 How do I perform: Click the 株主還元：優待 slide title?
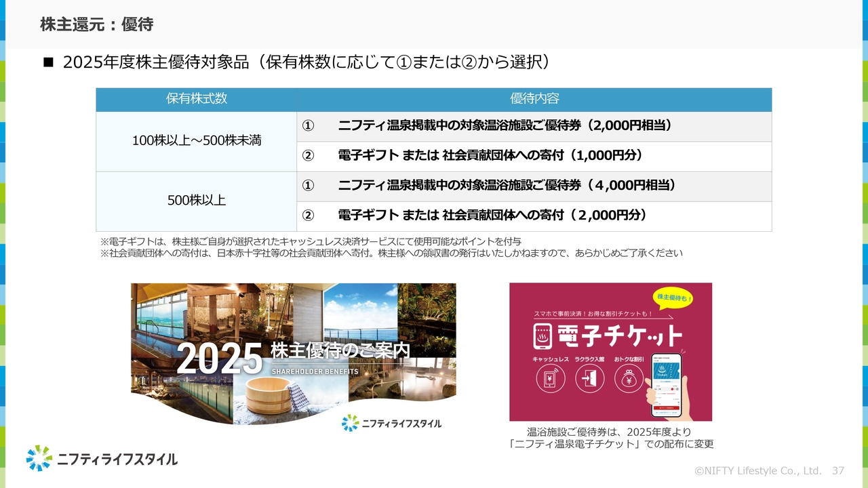(96, 25)
